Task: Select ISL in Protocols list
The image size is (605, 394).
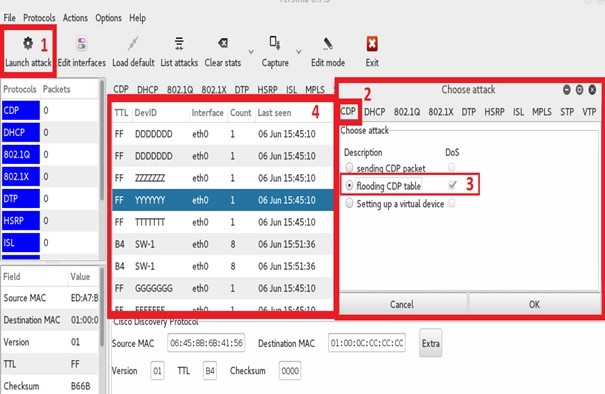Action: 21,242
